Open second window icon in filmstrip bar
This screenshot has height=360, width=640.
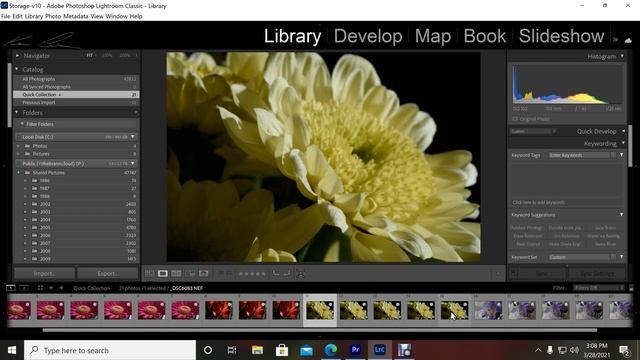pos(24,288)
